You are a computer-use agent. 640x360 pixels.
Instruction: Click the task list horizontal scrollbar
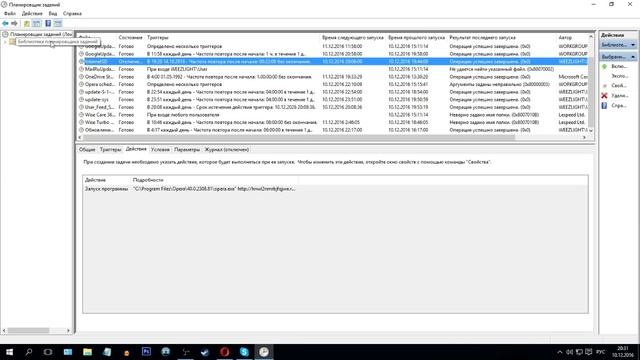point(299,138)
